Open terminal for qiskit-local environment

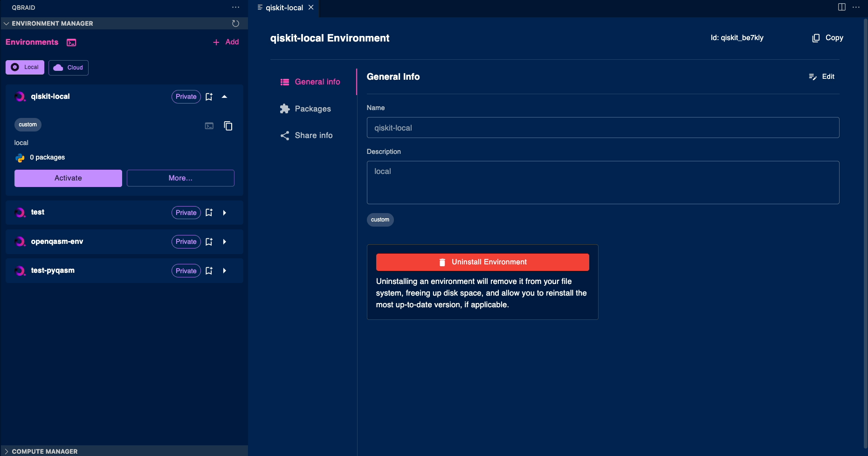tap(209, 126)
